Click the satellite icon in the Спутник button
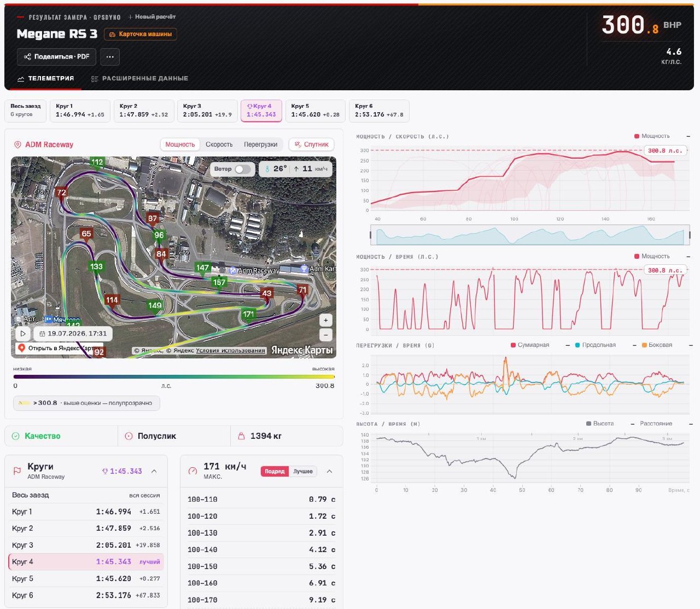Viewport: 700px width, 609px height. 297,144
